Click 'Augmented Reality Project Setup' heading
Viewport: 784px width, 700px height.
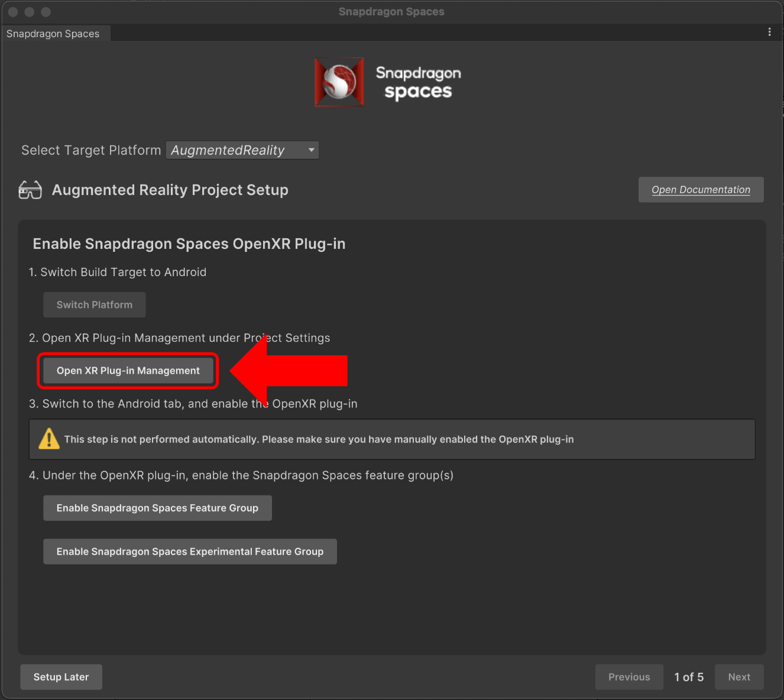170,190
